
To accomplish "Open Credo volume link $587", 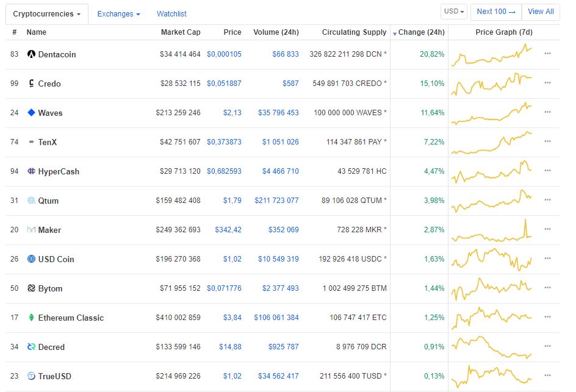I will [290, 84].
